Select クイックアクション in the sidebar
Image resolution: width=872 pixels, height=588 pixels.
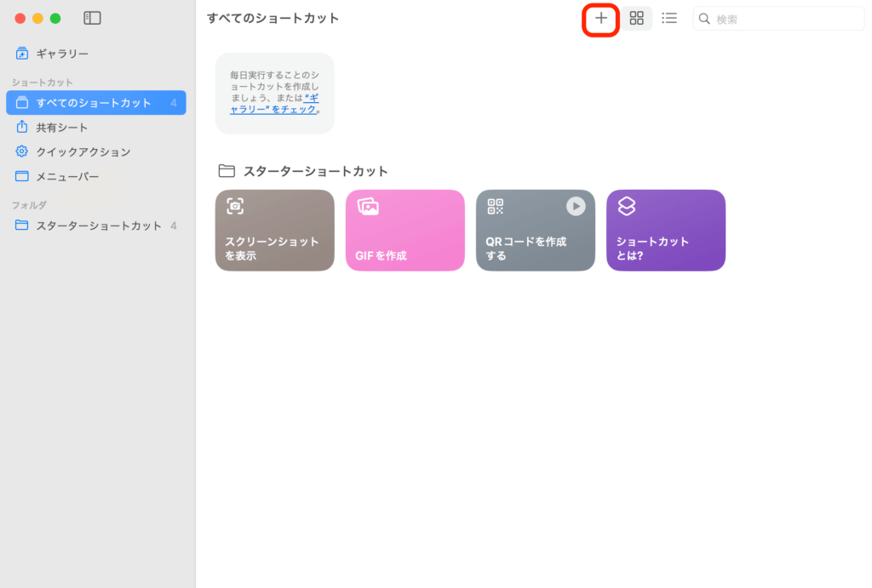coord(83,152)
